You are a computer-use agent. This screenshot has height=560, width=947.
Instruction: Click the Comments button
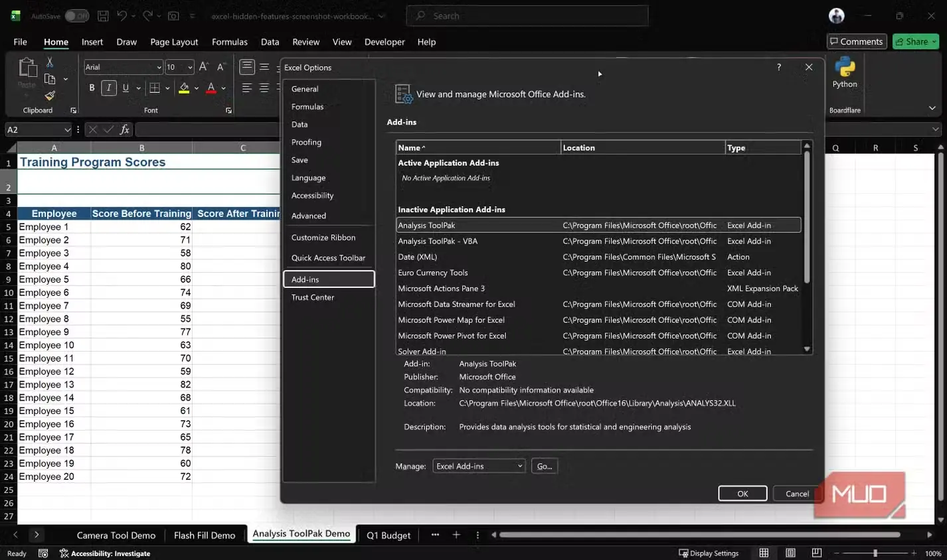857,41
